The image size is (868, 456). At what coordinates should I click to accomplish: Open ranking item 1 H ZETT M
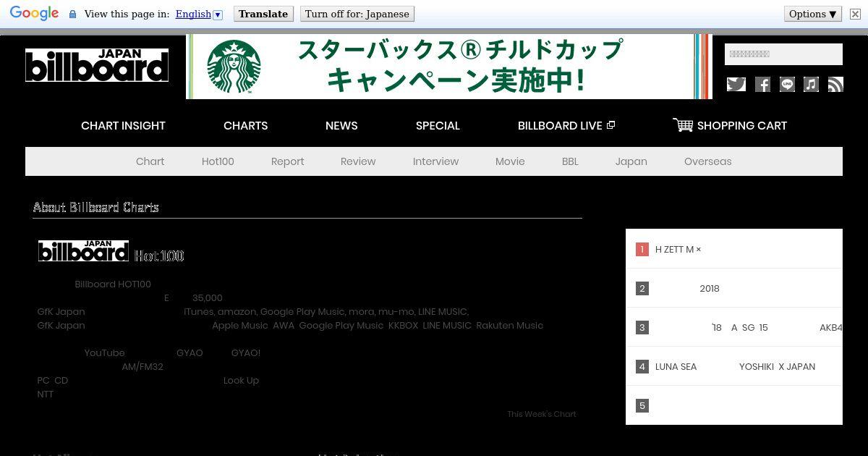tap(734, 249)
